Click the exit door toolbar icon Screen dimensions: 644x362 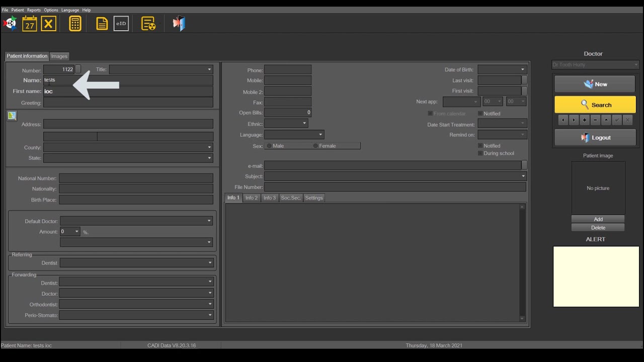(179, 24)
